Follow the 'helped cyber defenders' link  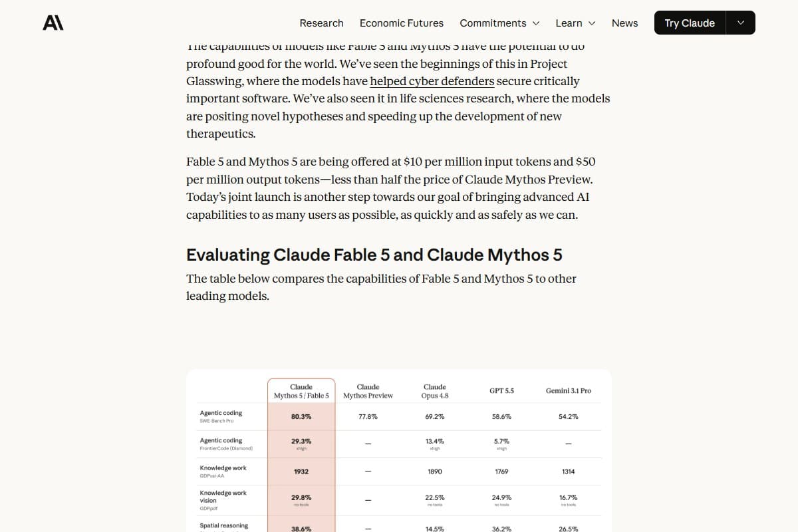[x=432, y=81]
